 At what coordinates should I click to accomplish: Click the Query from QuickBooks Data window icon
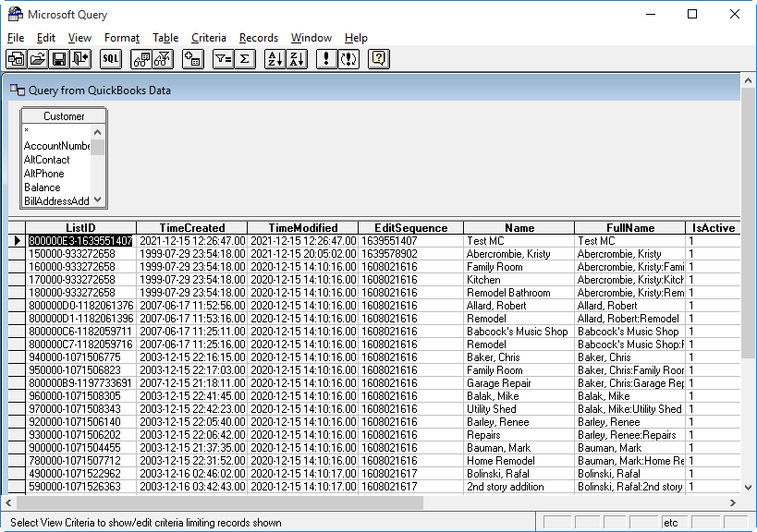[x=18, y=91]
